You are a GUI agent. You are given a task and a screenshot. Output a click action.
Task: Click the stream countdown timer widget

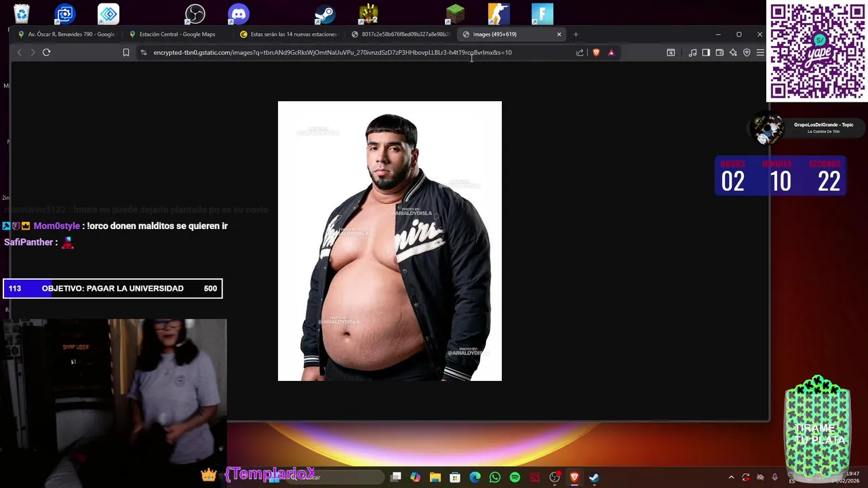[x=781, y=176]
